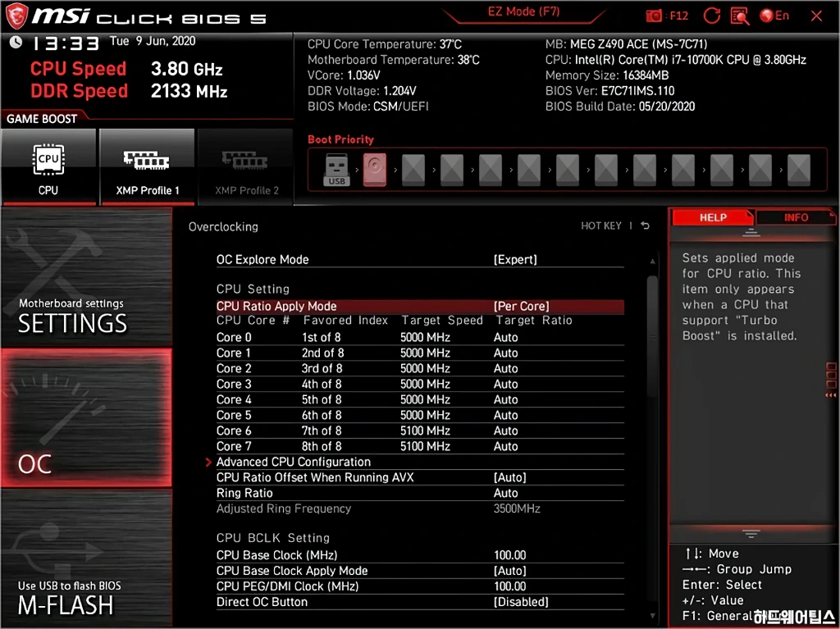Click the side panel handle at right edge
Screen dimensions: 840x629
pos(831,380)
